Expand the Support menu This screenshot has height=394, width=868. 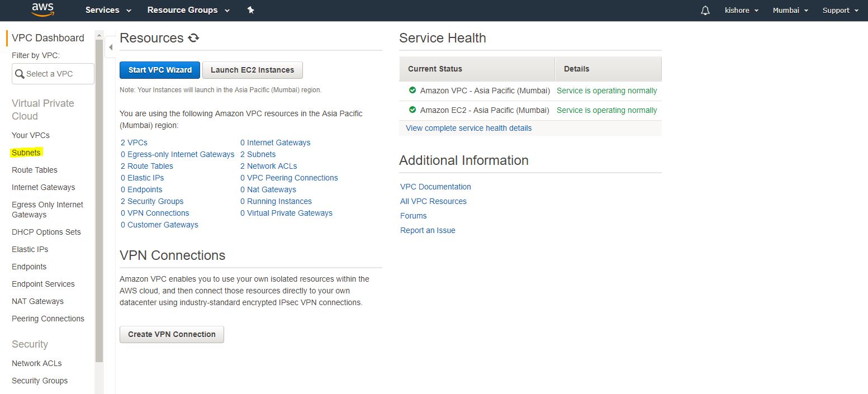[x=840, y=10]
